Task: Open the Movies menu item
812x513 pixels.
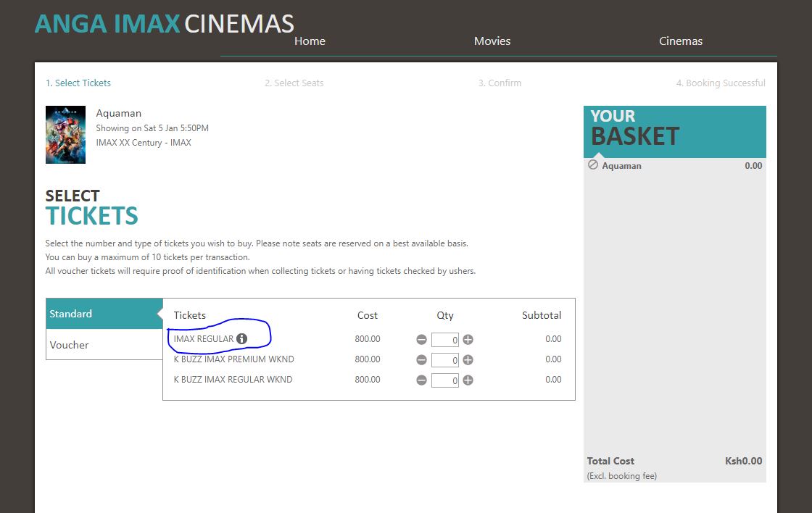Action: (492, 41)
